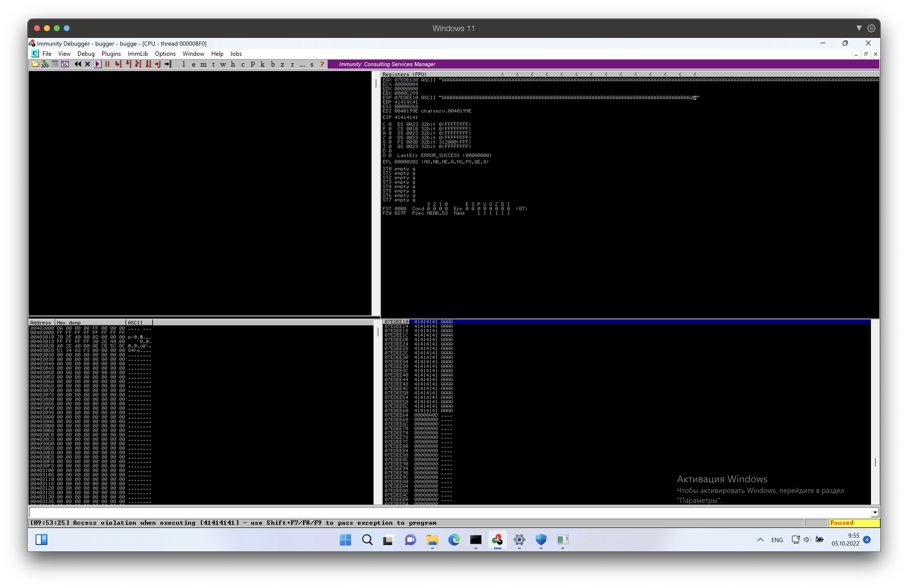Show memory map with 'm' button

point(203,64)
